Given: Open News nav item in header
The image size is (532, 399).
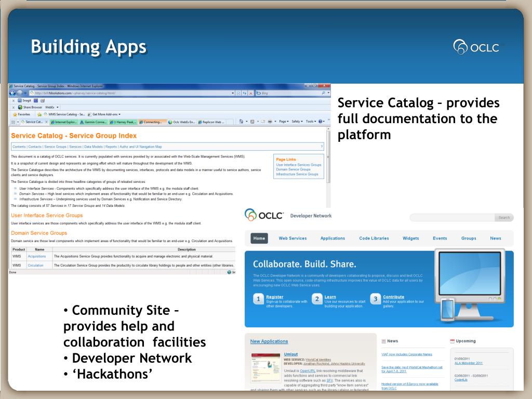Looking at the screenshot, I should tap(495, 238).
